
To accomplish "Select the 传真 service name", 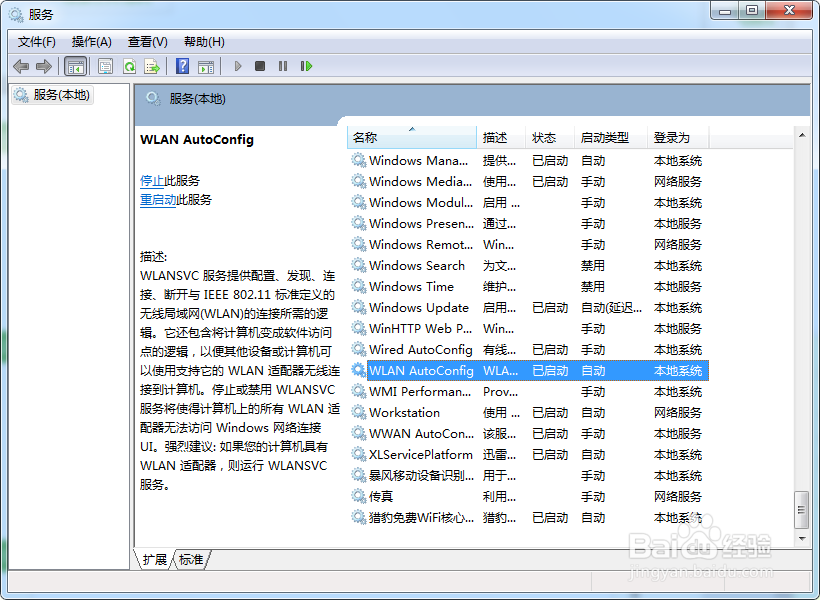I will [x=381, y=496].
